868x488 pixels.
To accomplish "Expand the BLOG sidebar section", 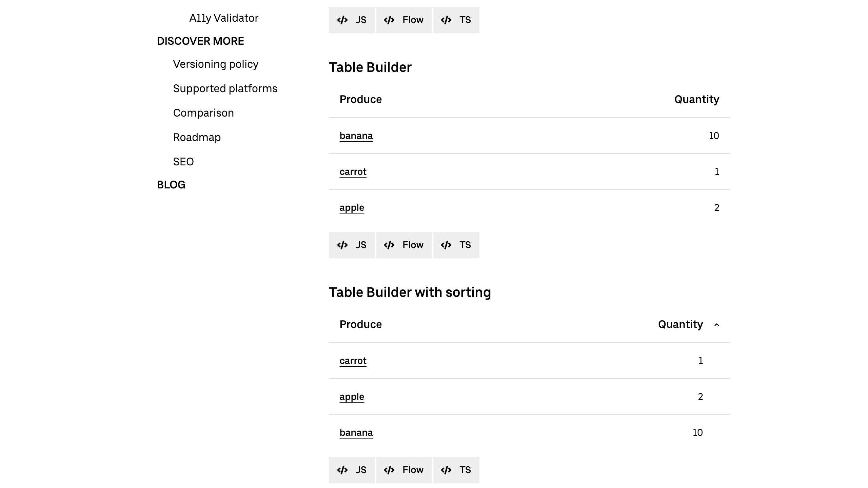I will pos(171,185).
